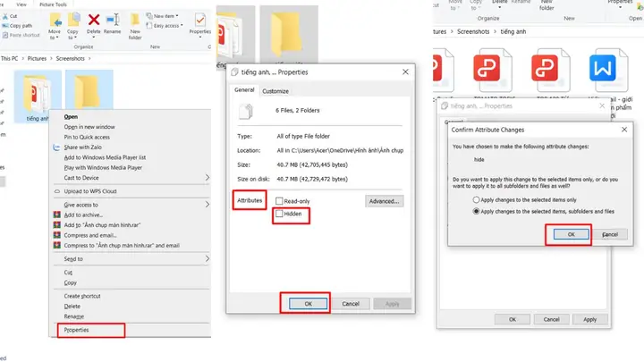644x362 pixels.
Task: Select Apply changes to selected items only
Action: click(x=476, y=200)
